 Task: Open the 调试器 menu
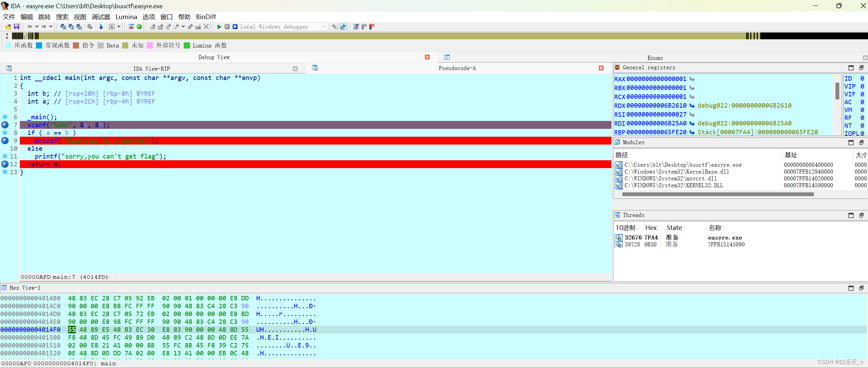pyautogui.click(x=101, y=17)
